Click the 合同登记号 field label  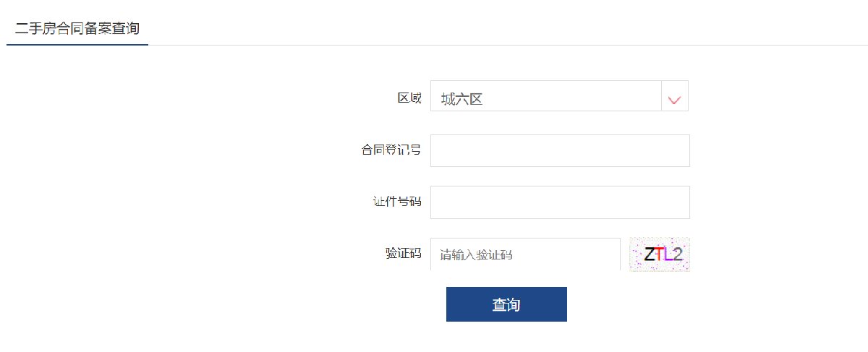point(391,150)
